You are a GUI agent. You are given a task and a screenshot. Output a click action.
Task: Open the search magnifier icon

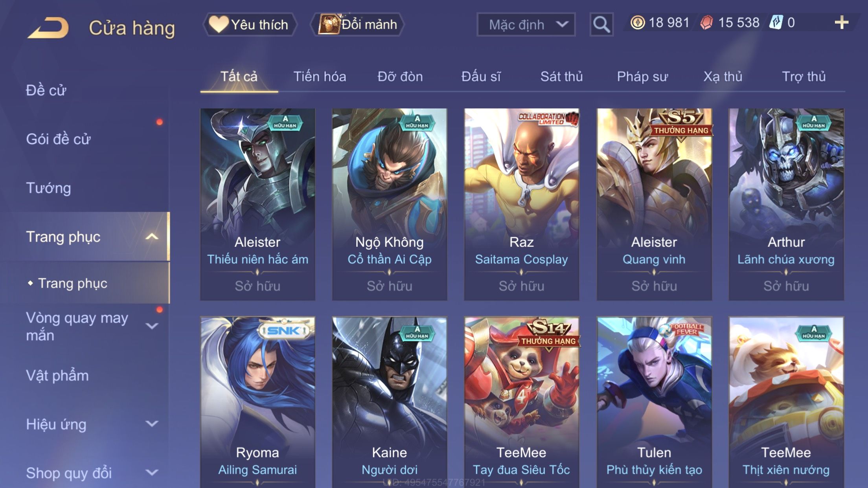(601, 24)
